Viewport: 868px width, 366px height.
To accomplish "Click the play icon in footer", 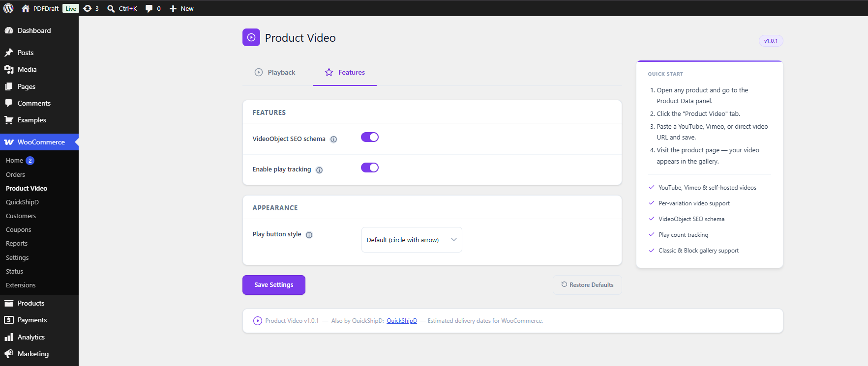I will point(258,321).
